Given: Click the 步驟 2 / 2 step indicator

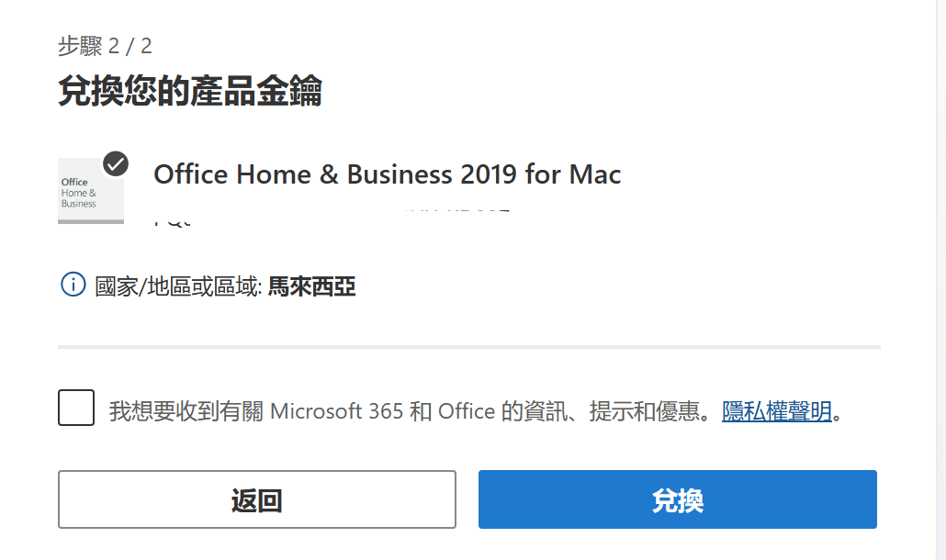Looking at the screenshot, I should click(x=105, y=46).
